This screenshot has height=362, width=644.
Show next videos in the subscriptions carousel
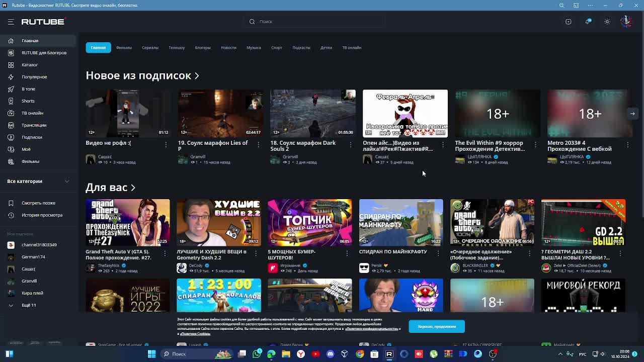[x=632, y=114]
